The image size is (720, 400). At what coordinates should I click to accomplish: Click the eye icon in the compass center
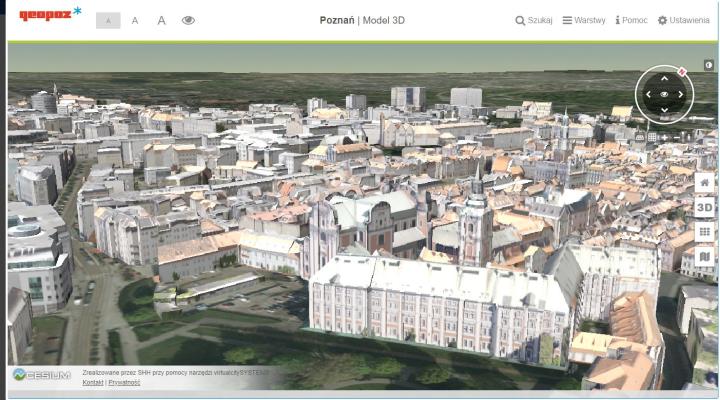click(665, 94)
